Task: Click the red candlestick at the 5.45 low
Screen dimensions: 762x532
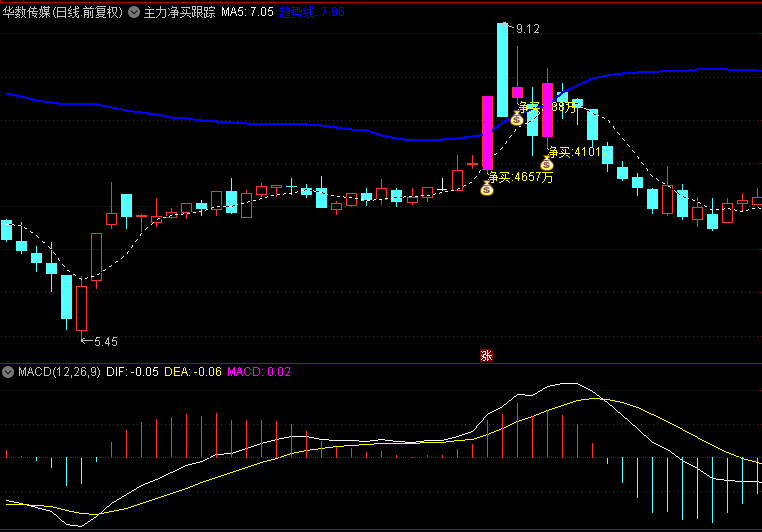Action: 82,308
